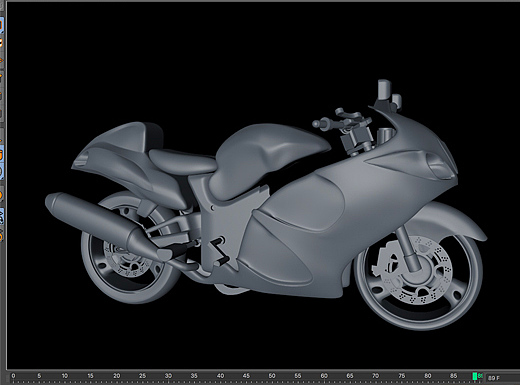The height and width of the screenshot is (385, 520).
Task: Jump to frame 35 on the timeline ruler
Action: (x=194, y=376)
